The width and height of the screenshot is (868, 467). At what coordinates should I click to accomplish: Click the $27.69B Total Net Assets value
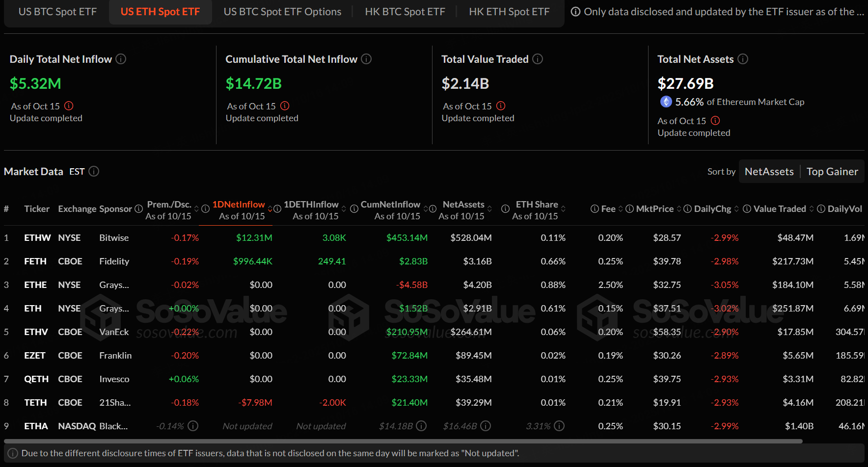click(x=685, y=83)
